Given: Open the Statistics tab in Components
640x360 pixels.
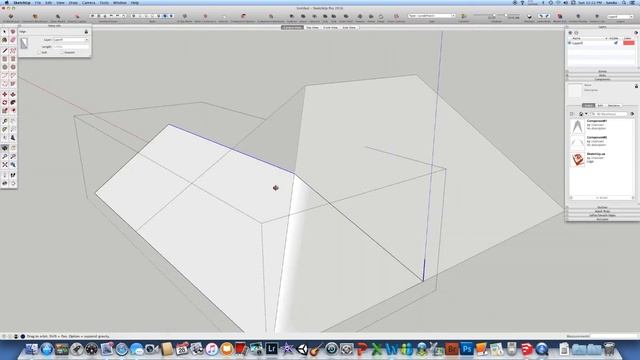Looking at the screenshot, I should 614,105.
